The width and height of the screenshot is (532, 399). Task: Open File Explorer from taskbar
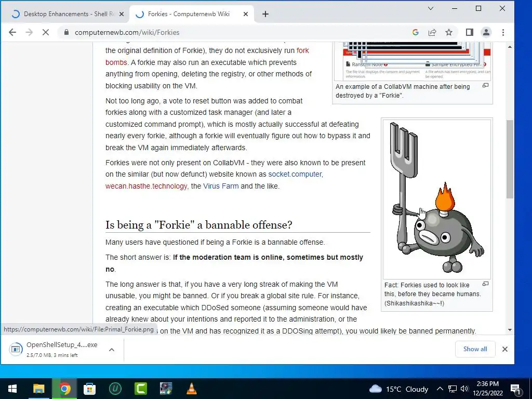coord(38,389)
